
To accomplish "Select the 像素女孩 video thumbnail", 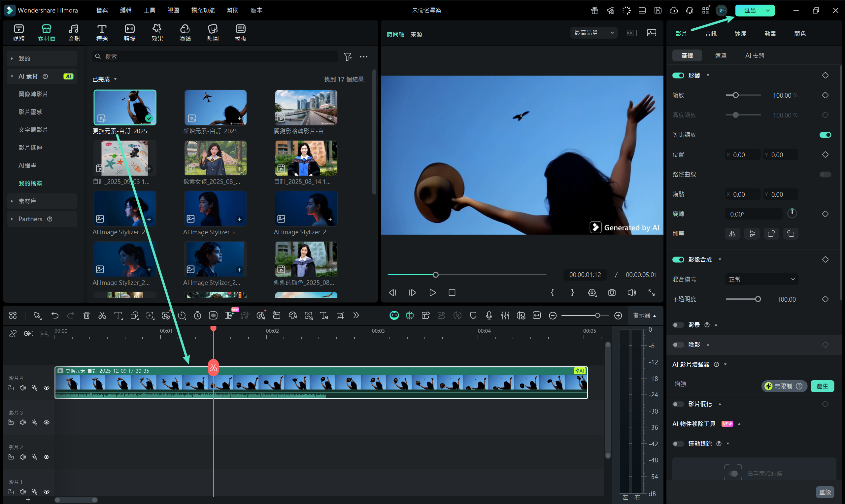I will pyautogui.click(x=215, y=158).
